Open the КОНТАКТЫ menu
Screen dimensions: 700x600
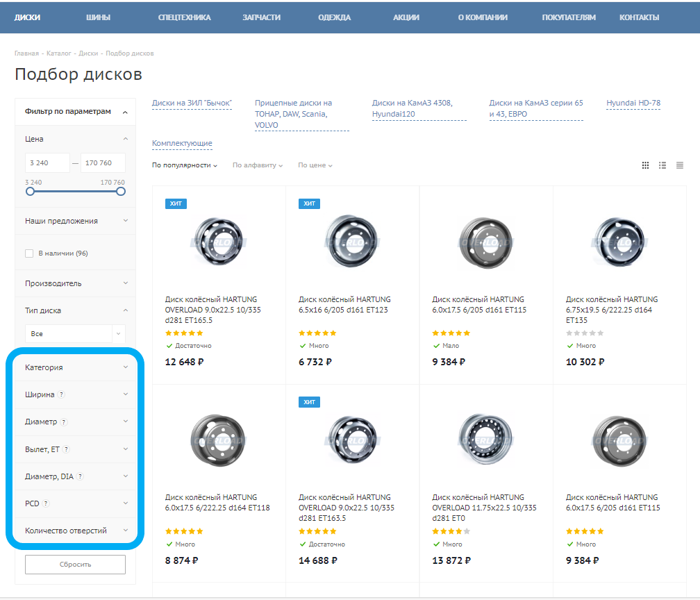(x=640, y=17)
